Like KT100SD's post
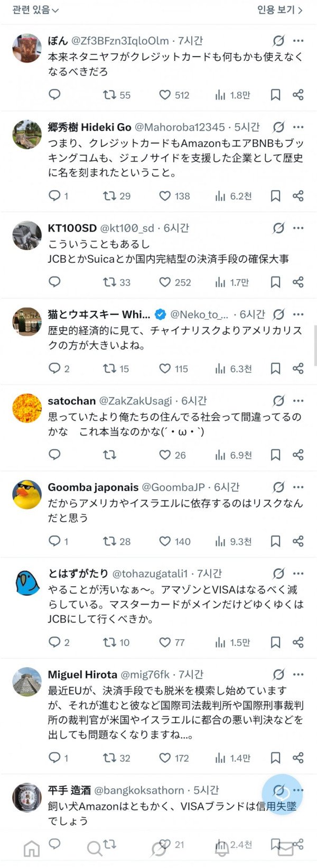The height and width of the screenshot is (868, 317). click(165, 282)
